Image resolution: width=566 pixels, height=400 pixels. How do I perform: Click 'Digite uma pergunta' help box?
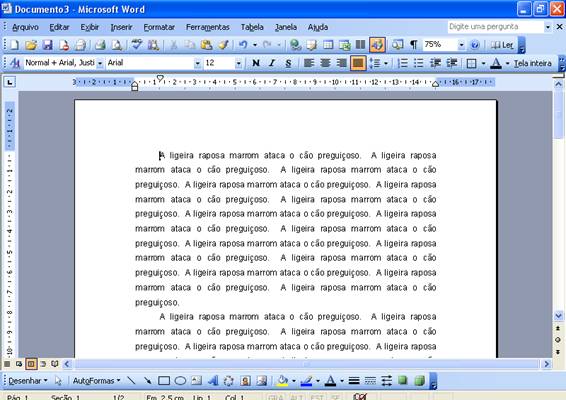[x=496, y=26]
